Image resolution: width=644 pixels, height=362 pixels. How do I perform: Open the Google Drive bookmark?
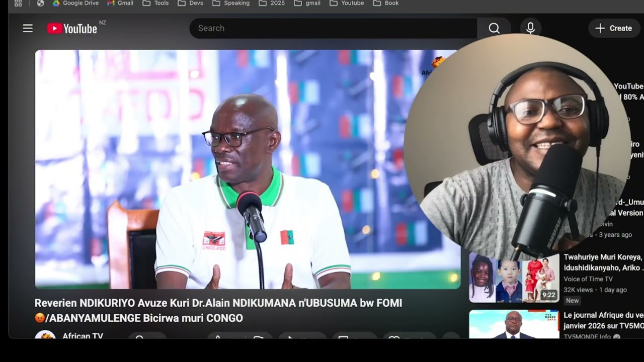pos(75,3)
